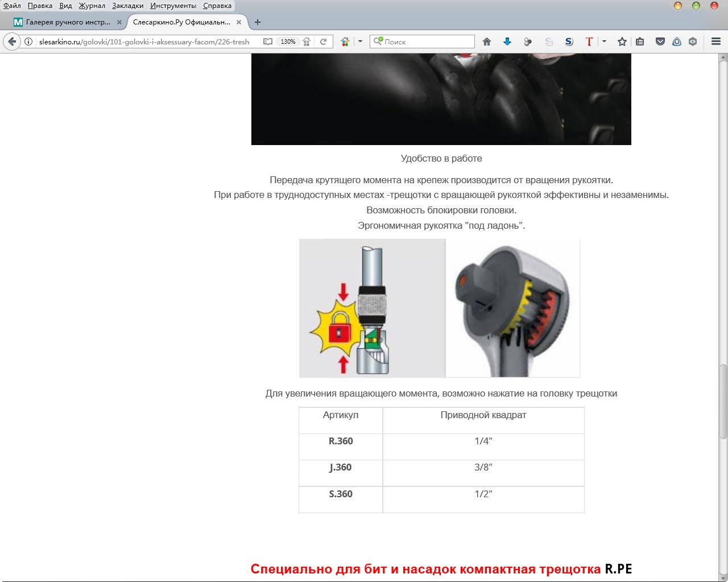The height and width of the screenshot is (582, 728).
Task: Click the 1/2" drive square cell
Action: tap(483, 500)
